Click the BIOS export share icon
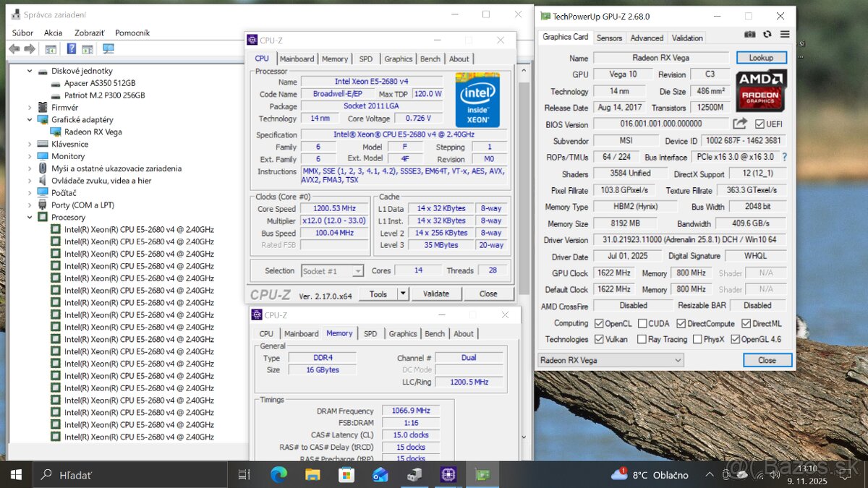This screenshot has height=488, width=868. [x=740, y=124]
